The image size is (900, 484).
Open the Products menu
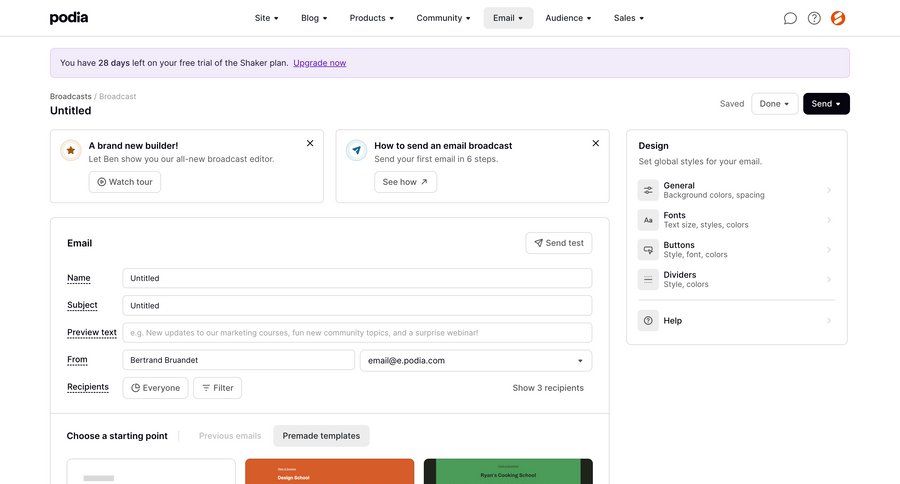coord(371,18)
